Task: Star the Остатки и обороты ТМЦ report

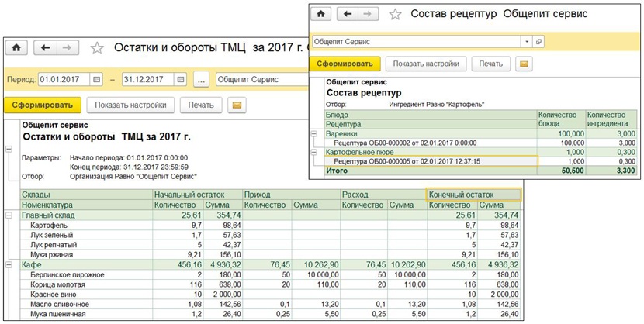Action: click(x=97, y=48)
